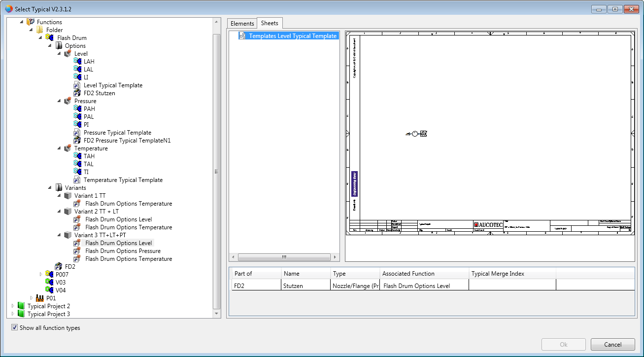
Task: Click the Ok button
Action: click(564, 345)
